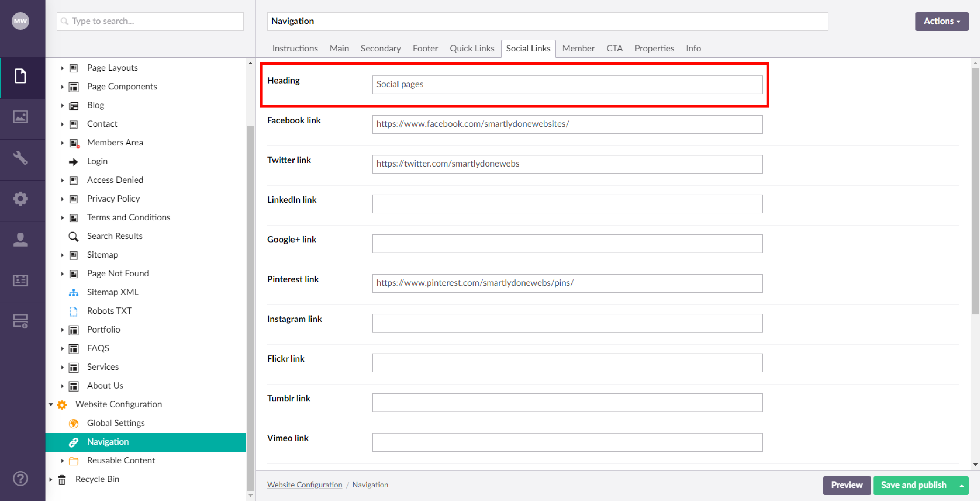Open the Forms section icon
Viewport: 980px width, 502px height.
[x=21, y=321]
